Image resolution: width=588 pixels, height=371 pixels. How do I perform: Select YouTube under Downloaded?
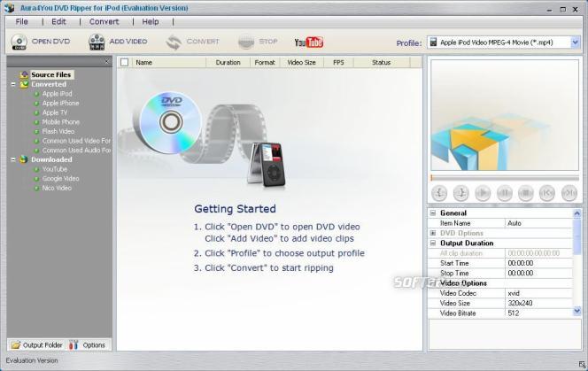(55, 169)
